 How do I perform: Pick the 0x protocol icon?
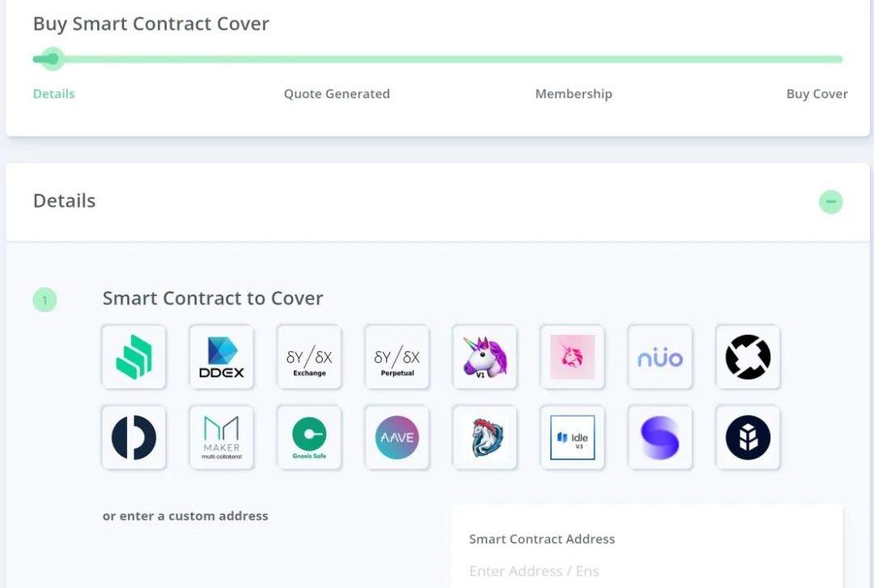[748, 357]
